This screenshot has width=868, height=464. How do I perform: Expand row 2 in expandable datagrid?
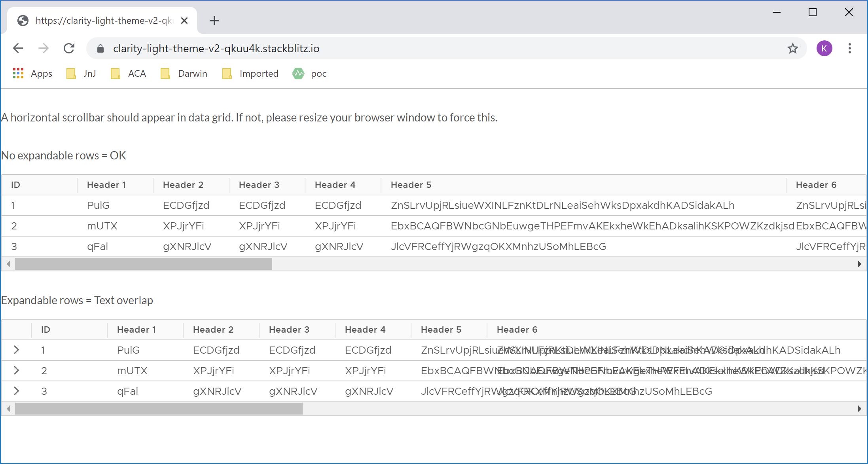pos(16,370)
